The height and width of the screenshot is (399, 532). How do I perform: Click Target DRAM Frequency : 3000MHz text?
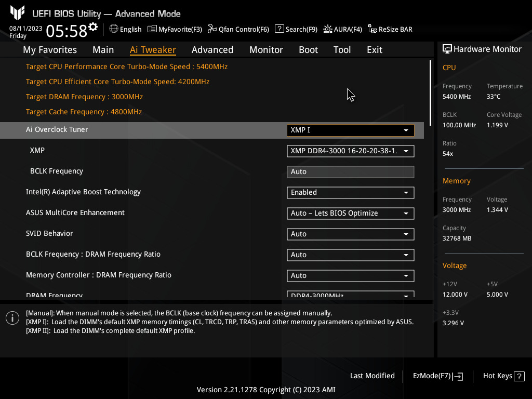point(85,97)
